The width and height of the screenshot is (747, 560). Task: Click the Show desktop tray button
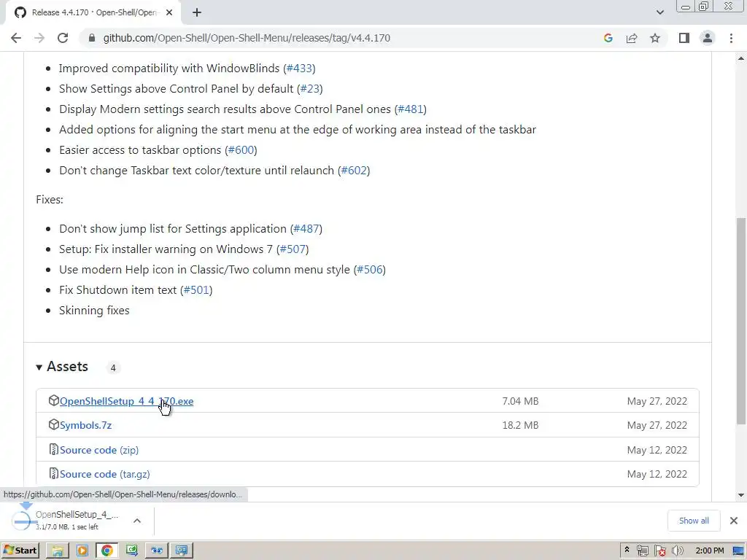click(738, 551)
